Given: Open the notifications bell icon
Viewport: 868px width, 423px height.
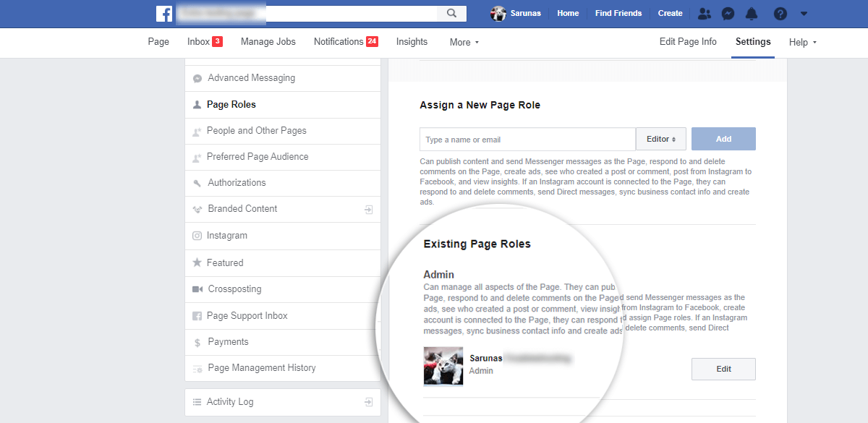Looking at the screenshot, I should (x=752, y=13).
